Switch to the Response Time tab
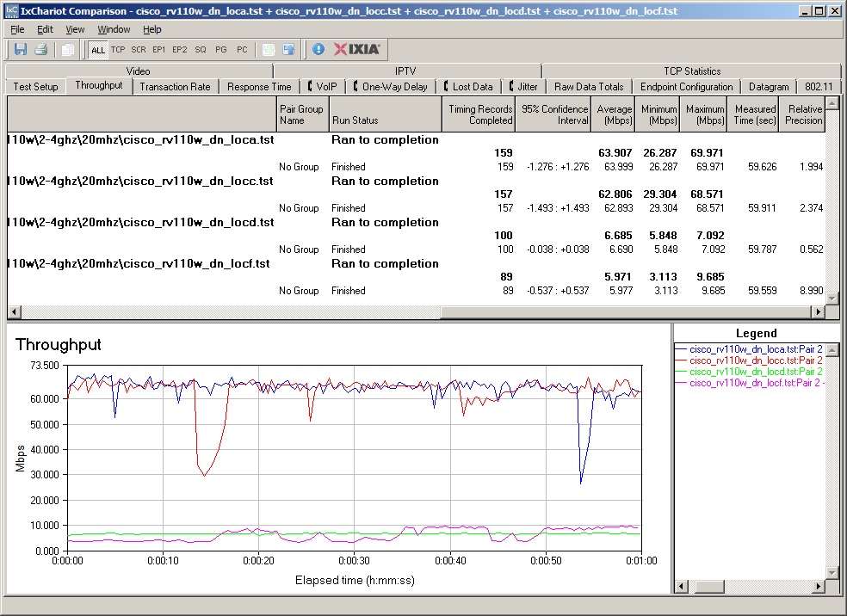 [x=259, y=86]
